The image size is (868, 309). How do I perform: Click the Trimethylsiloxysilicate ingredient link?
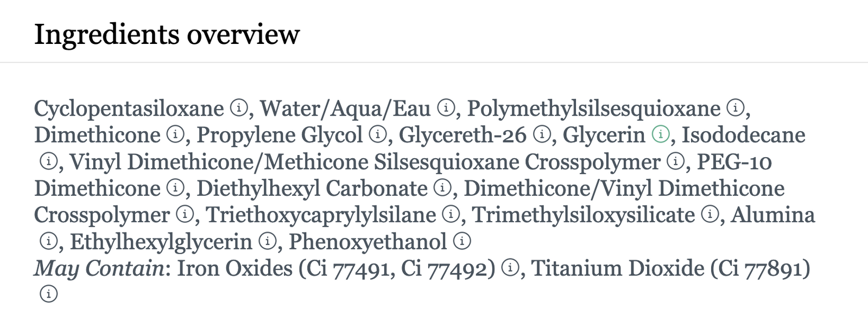pos(584,215)
